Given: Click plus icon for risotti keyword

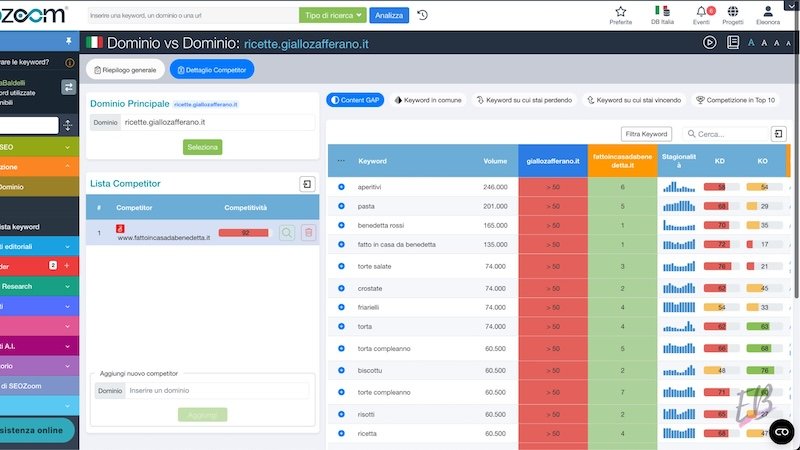Looking at the screenshot, I should click(x=341, y=414).
